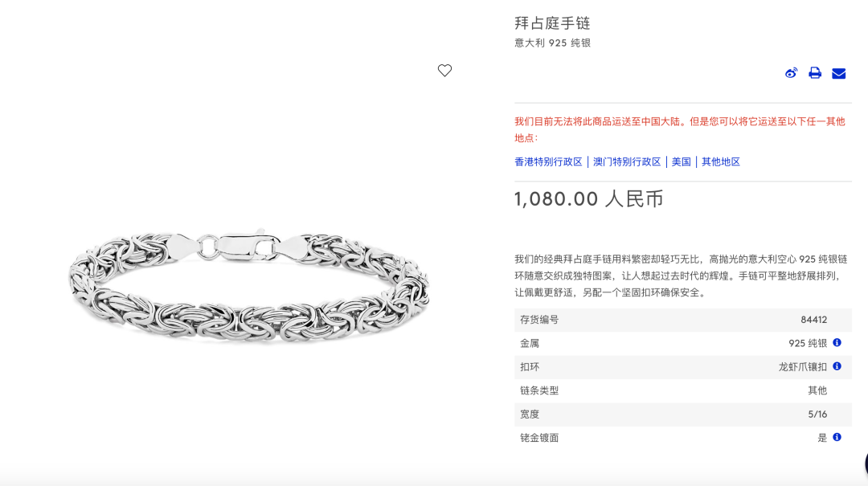868x486 pixels.
Task: Open chat widget at bottom right edge
Action: [866, 464]
